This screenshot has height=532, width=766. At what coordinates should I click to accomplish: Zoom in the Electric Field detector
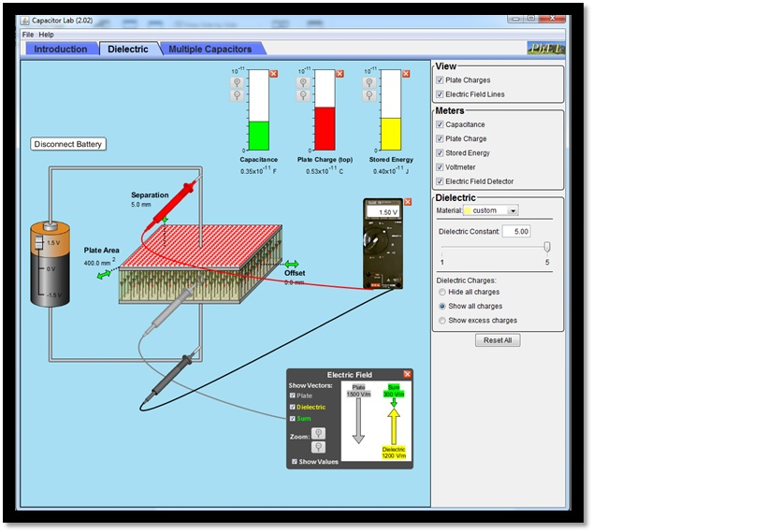[x=319, y=433]
